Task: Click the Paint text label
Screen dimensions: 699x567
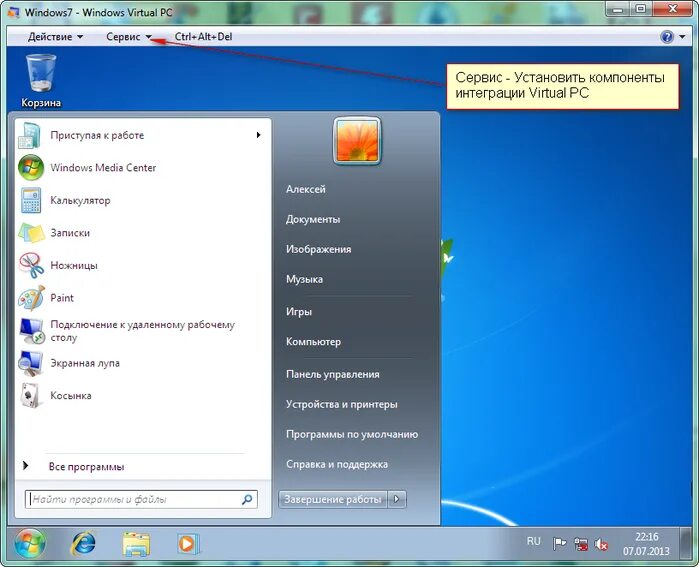Action: [62, 298]
